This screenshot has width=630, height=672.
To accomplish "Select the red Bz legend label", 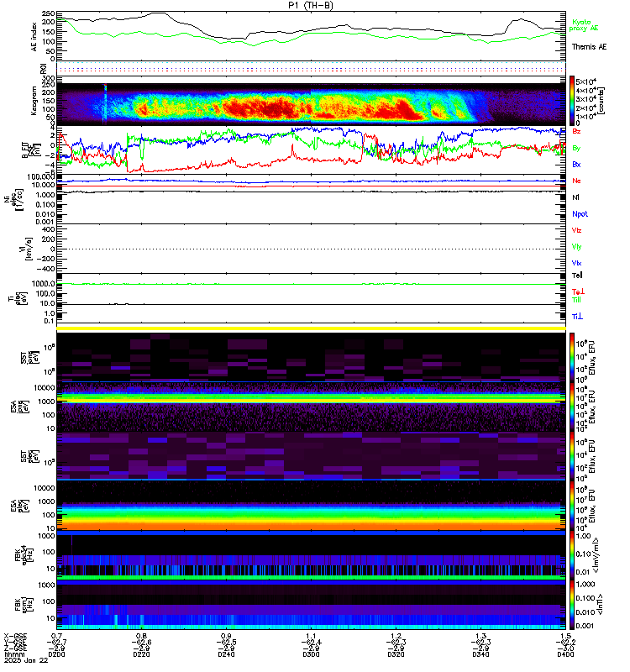I will (x=576, y=131).
